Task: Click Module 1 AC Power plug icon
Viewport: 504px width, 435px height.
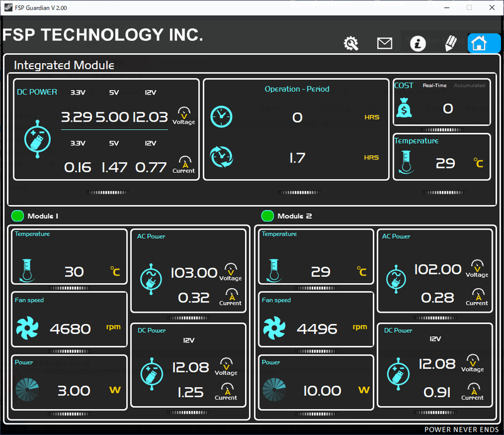Action: click(x=151, y=279)
